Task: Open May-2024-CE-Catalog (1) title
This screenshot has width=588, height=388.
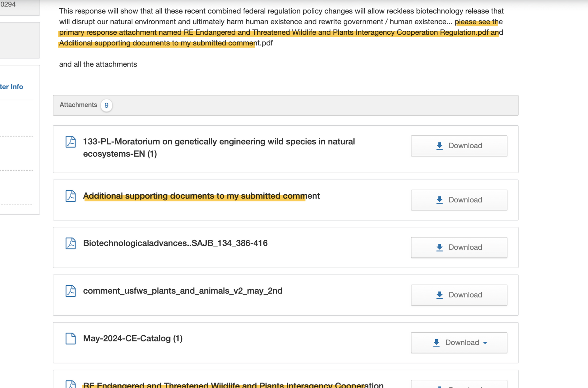Action: point(133,338)
